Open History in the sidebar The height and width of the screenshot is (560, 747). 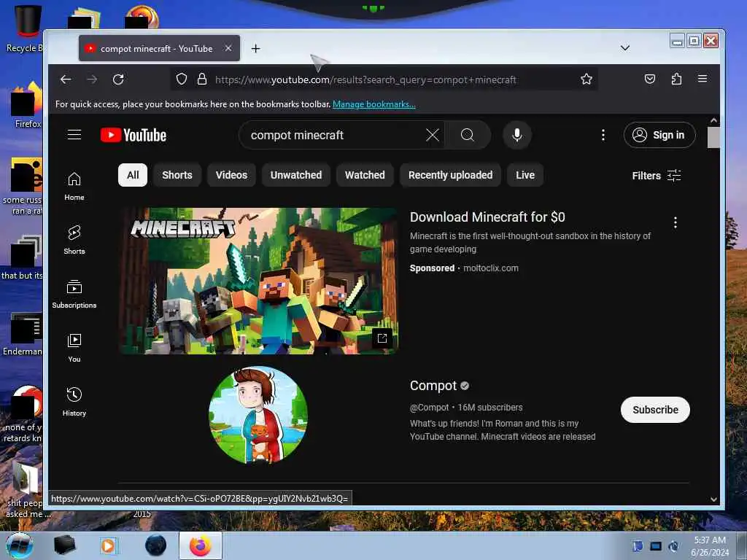[74, 402]
